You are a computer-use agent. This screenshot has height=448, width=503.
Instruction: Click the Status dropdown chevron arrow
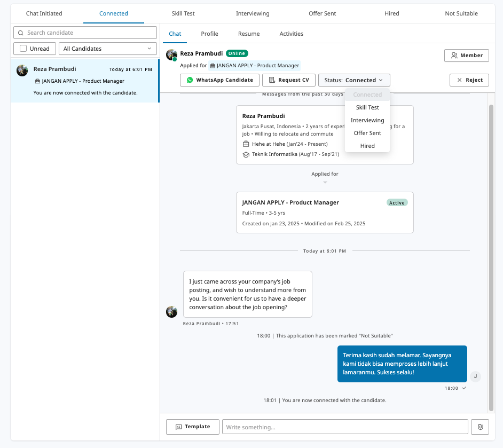381,80
